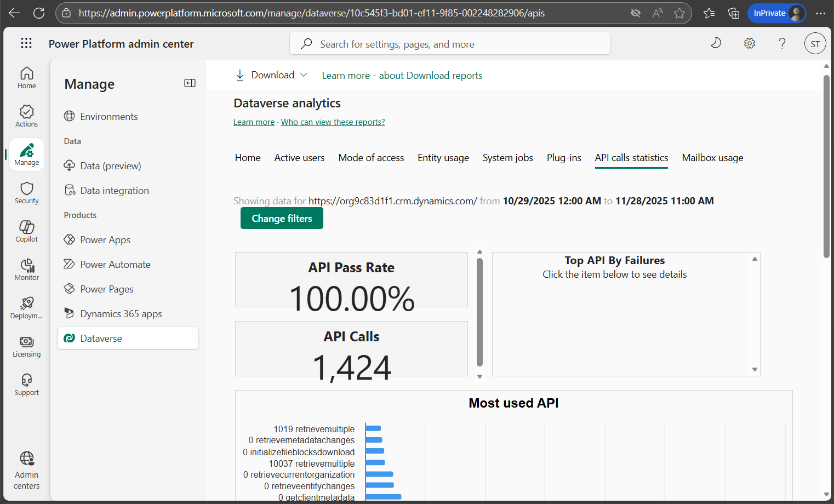The height and width of the screenshot is (504, 834).
Task: Open Licensing in the left rail
Action: click(26, 346)
